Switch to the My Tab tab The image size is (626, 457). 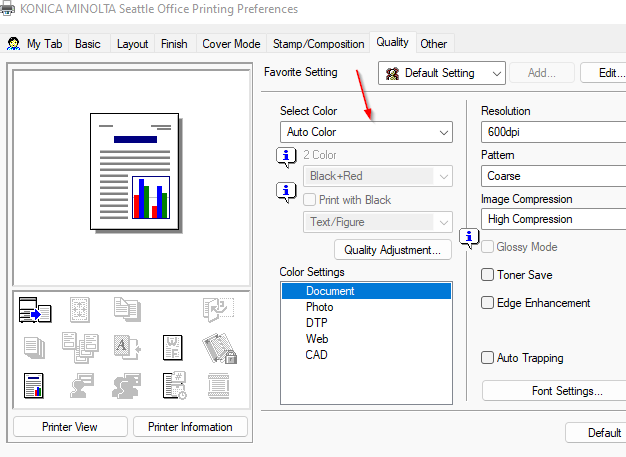pos(34,44)
